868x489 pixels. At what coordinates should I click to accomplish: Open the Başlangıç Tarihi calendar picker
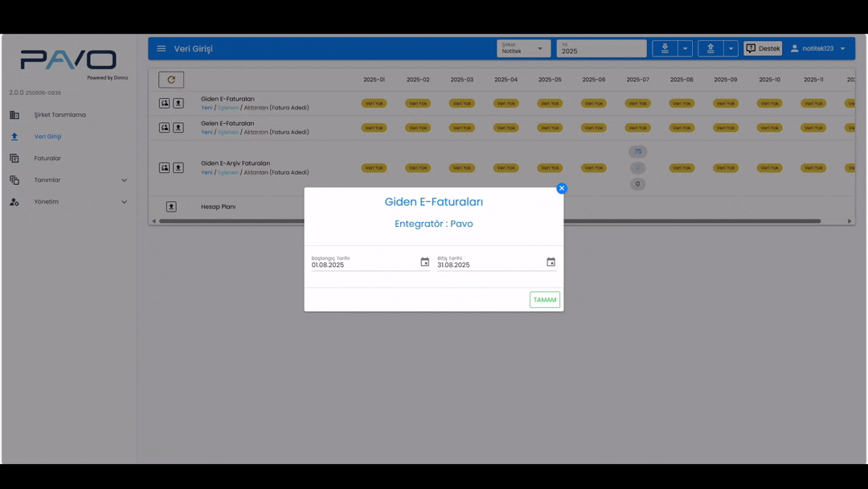click(424, 262)
